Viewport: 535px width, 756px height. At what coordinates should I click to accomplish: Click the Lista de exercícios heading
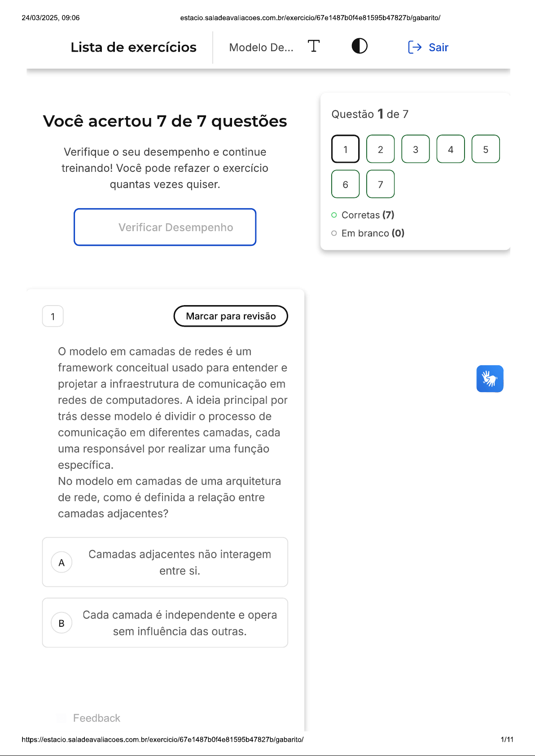[x=134, y=47]
